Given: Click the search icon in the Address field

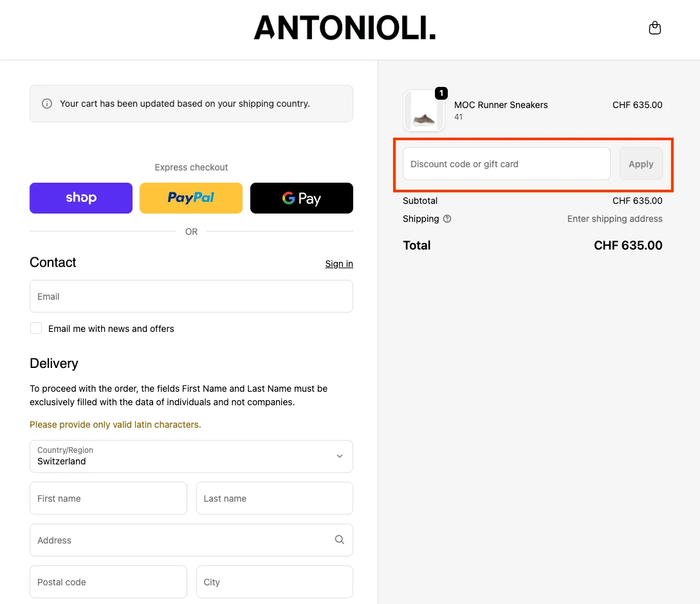Looking at the screenshot, I should tap(339, 540).
